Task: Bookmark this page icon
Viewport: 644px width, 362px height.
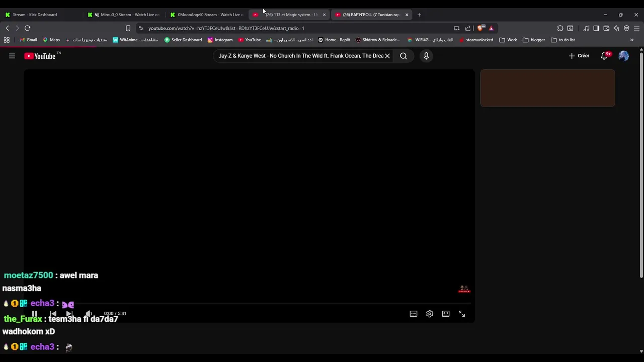Action: [x=128, y=28]
